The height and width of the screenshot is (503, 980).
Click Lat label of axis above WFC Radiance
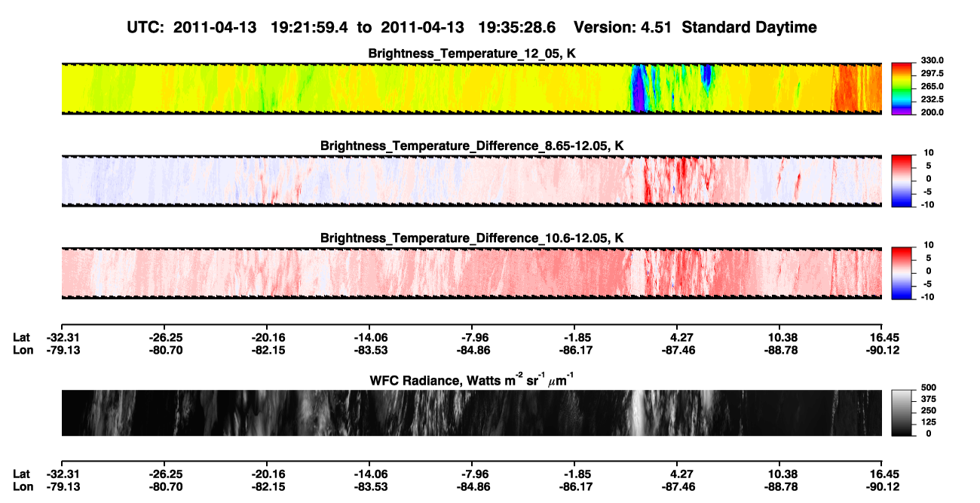coord(21,338)
